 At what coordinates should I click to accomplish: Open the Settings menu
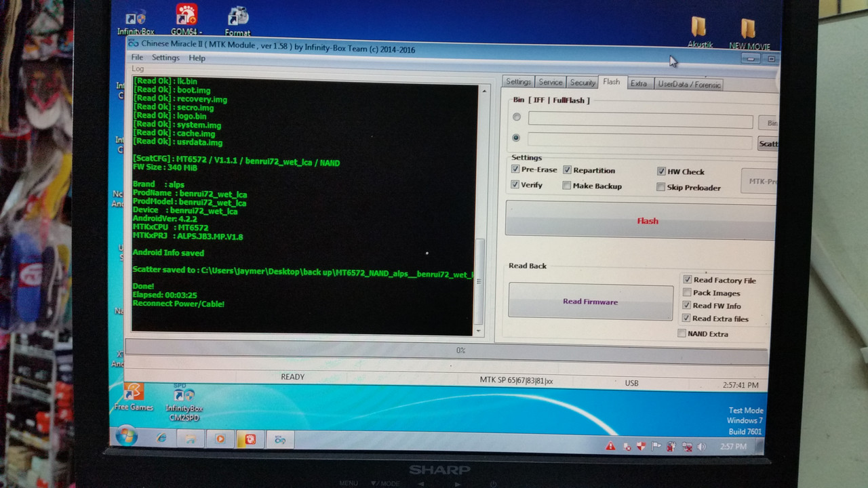(165, 58)
